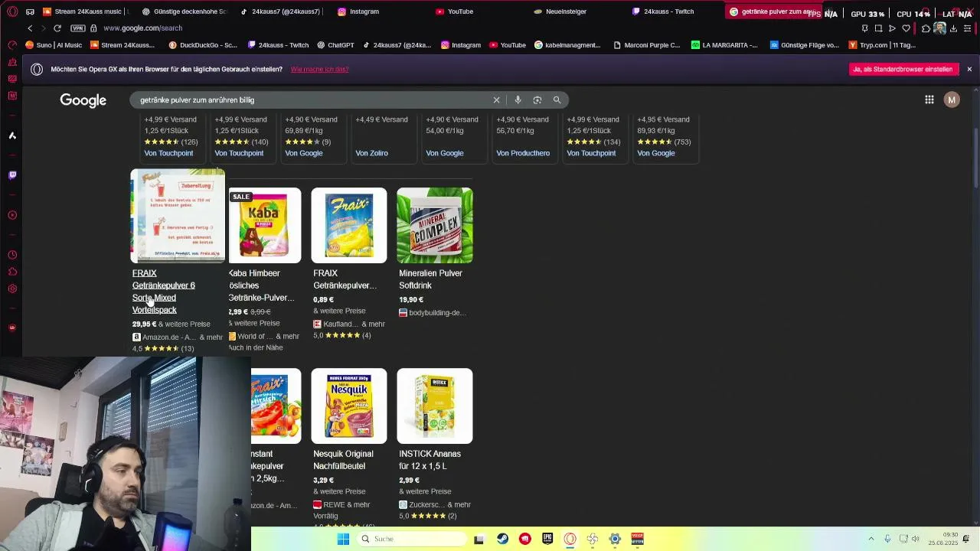Start voice search with microphone icon
This screenshot has width=980, height=551.
coord(518,100)
